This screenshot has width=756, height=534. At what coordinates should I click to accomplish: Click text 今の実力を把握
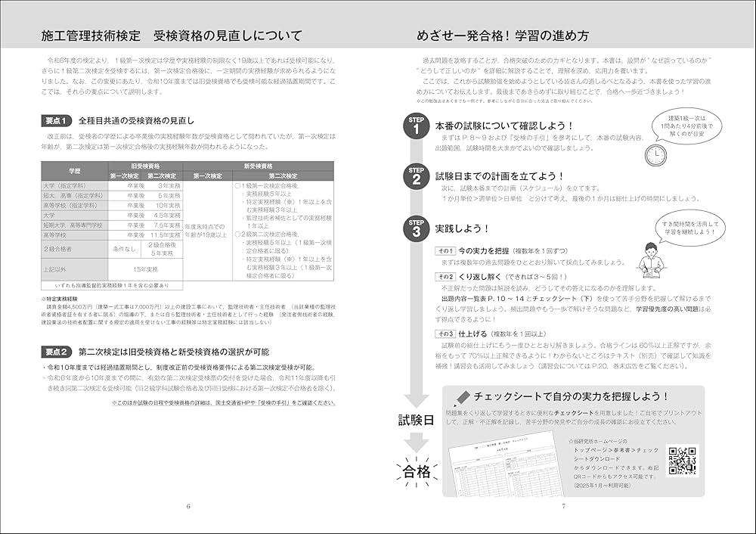(484, 251)
